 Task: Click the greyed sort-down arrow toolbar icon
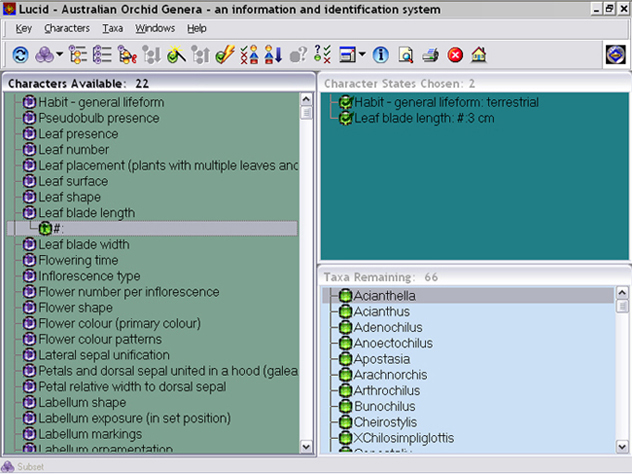pos(152,54)
